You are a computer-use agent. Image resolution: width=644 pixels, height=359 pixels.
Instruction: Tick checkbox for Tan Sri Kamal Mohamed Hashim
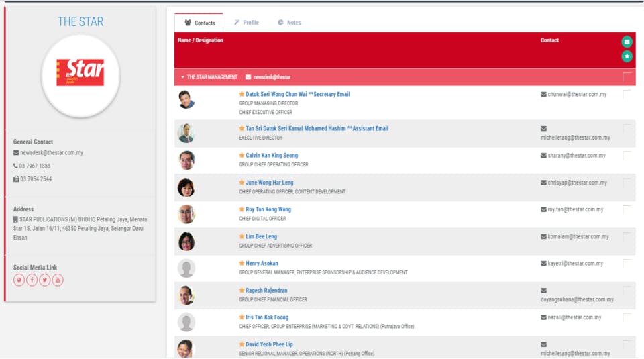point(627,129)
